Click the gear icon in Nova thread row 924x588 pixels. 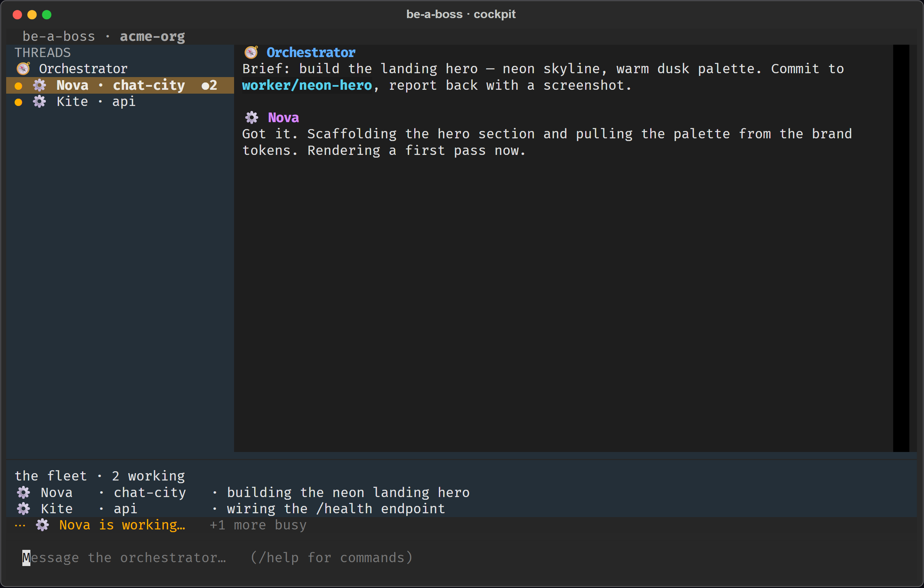tap(39, 85)
